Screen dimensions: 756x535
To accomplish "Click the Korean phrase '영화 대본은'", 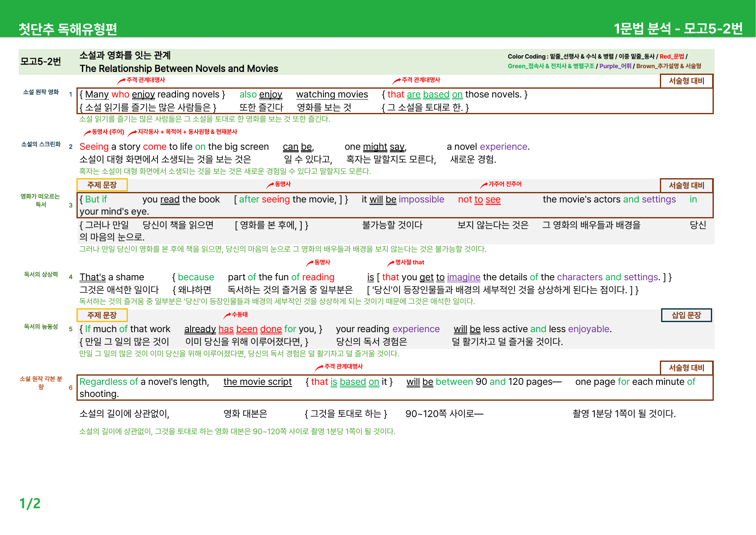I will (245, 414).
